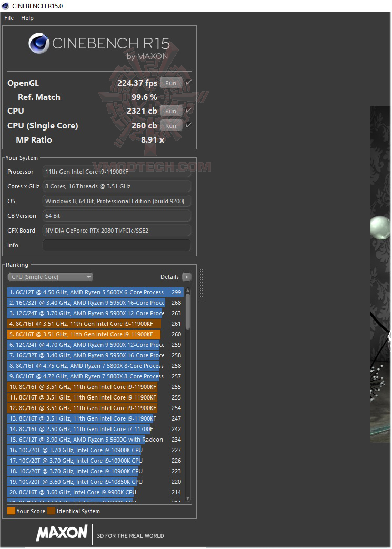392x549 pixels.
Task: Select rank 6 Ryzen 9 5900X 4.70 GHz entry
Action: click(95, 345)
